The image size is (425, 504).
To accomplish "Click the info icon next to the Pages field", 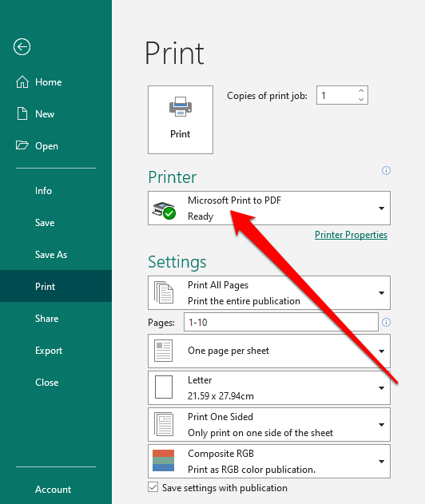I will tap(386, 322).
